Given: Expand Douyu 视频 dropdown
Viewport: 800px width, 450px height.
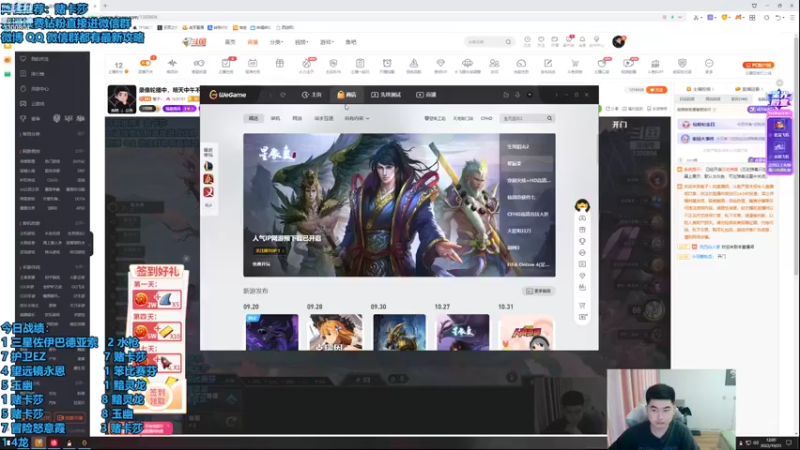Looking at the screenshot, I should point(302,42).
